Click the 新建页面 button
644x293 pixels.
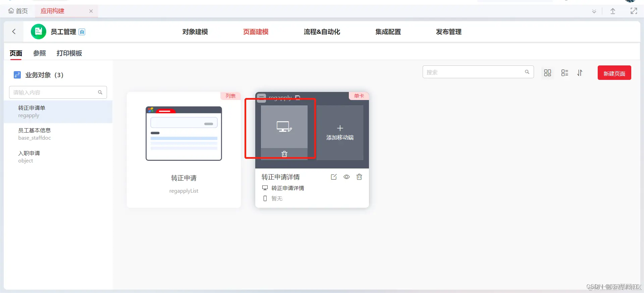pyautogui.click(x=614, y=73)
